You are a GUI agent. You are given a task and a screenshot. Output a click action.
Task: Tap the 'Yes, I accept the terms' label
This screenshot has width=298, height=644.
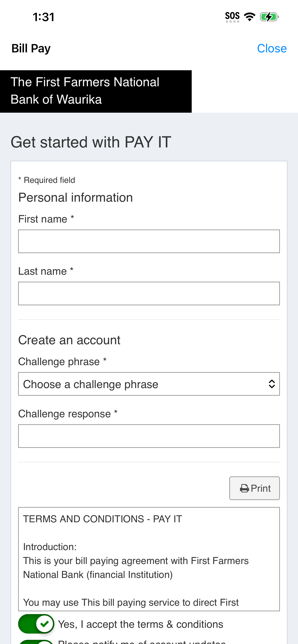(x=141, y=624)
